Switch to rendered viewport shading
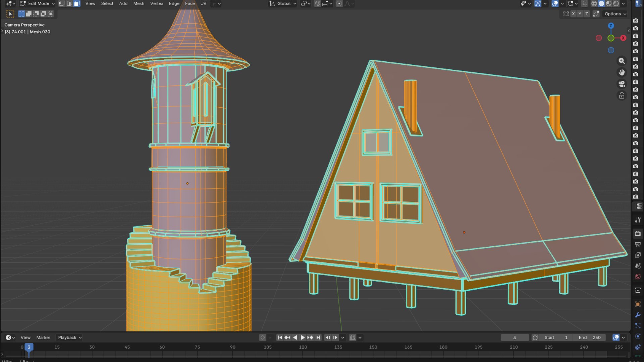Viewport: 644px width, 362px height. 616,4
